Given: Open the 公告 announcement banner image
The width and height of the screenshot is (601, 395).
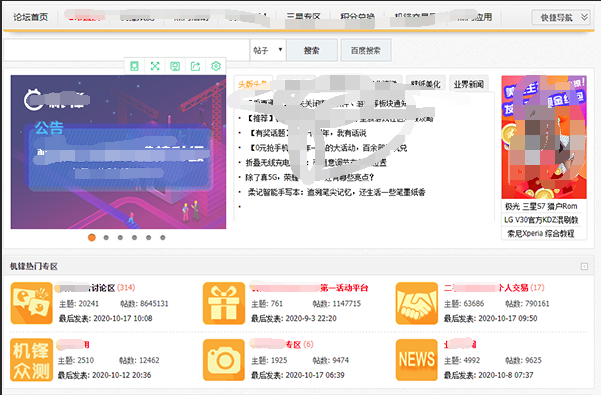Looking at the screenshot, I should click(118, 152).
